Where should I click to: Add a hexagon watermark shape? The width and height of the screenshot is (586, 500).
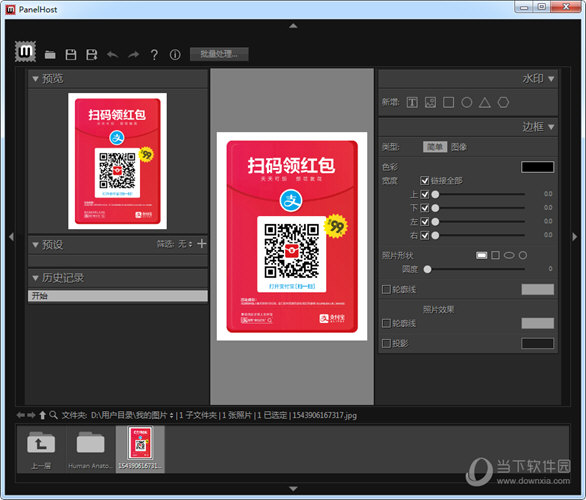503,102
